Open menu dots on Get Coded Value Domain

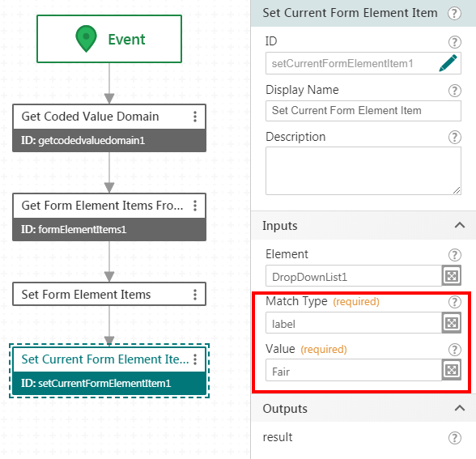coord(195,117)
